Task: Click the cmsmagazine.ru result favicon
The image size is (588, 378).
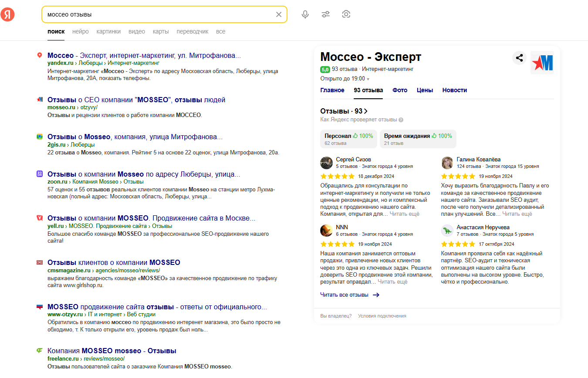Action: coord(40,262)
